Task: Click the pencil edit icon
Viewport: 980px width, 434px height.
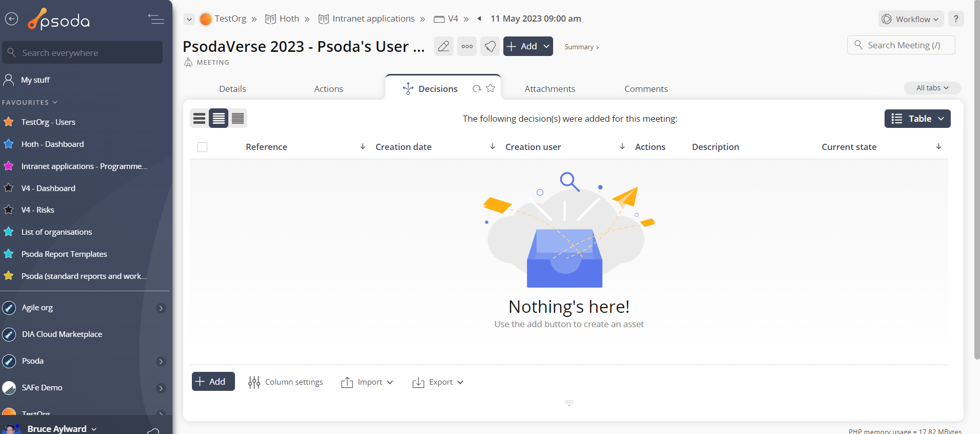Action: (x=444, y=46)
